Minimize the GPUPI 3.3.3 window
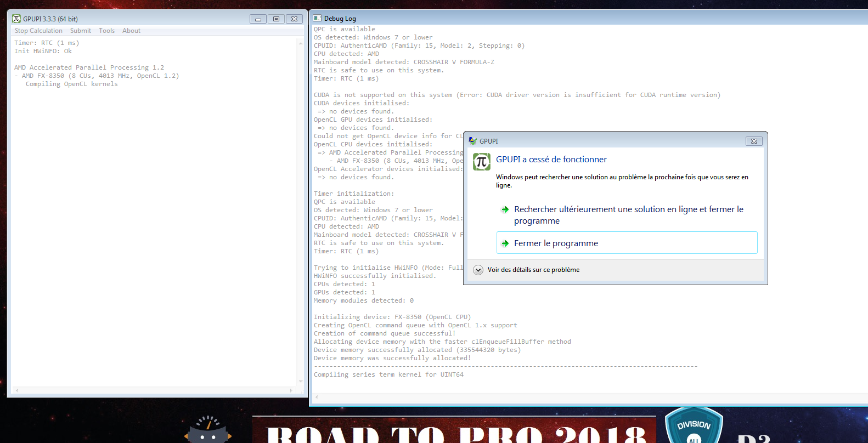Image resolution: width=868 pixels, height=443 pixels. click(258, 19)
